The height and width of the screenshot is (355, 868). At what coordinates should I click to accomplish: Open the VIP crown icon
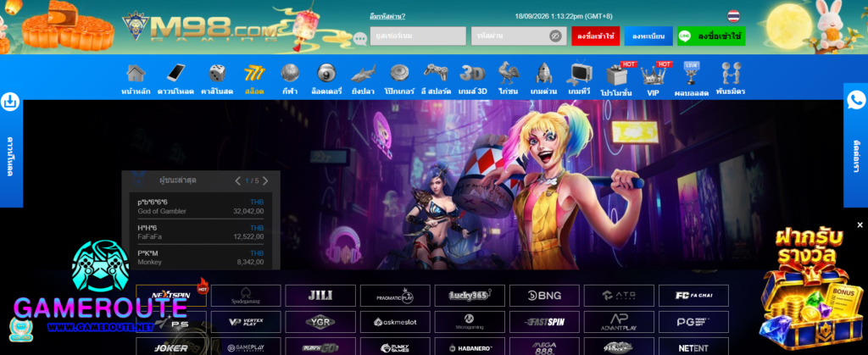click(653, 74)
